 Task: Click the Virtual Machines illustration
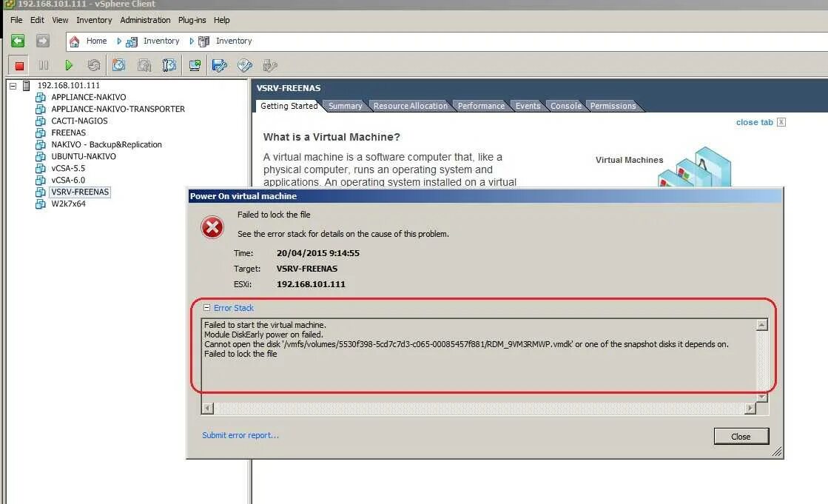click(694, 167)
